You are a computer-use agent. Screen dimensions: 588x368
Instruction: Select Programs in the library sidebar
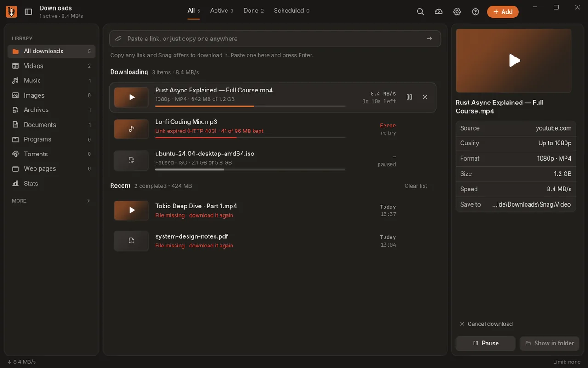coord(51,139)
